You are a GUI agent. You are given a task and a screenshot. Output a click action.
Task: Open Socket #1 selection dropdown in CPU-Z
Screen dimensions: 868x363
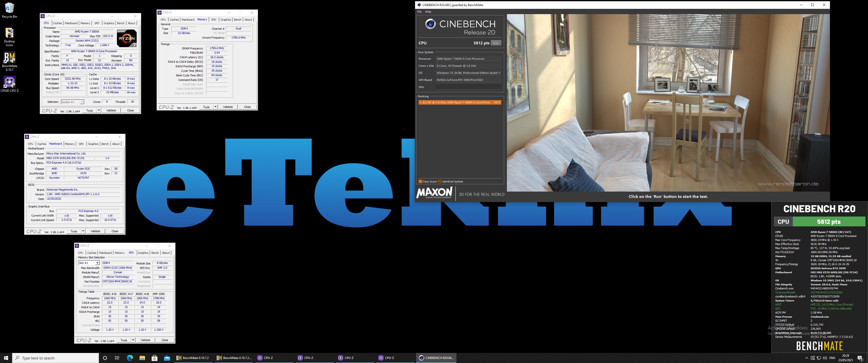[x=72, y=102]
